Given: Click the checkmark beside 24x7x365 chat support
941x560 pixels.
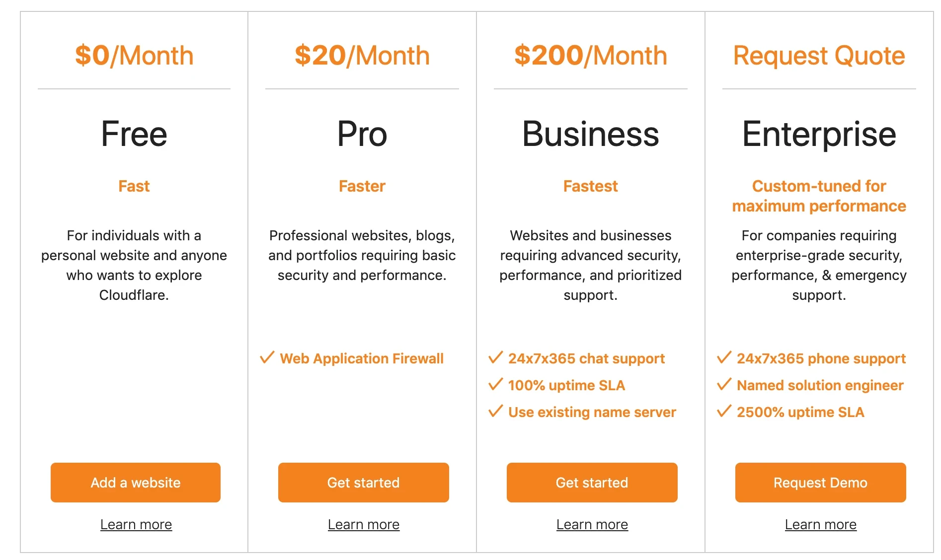Looking at the screenshot, I should (x=495, y=357).
